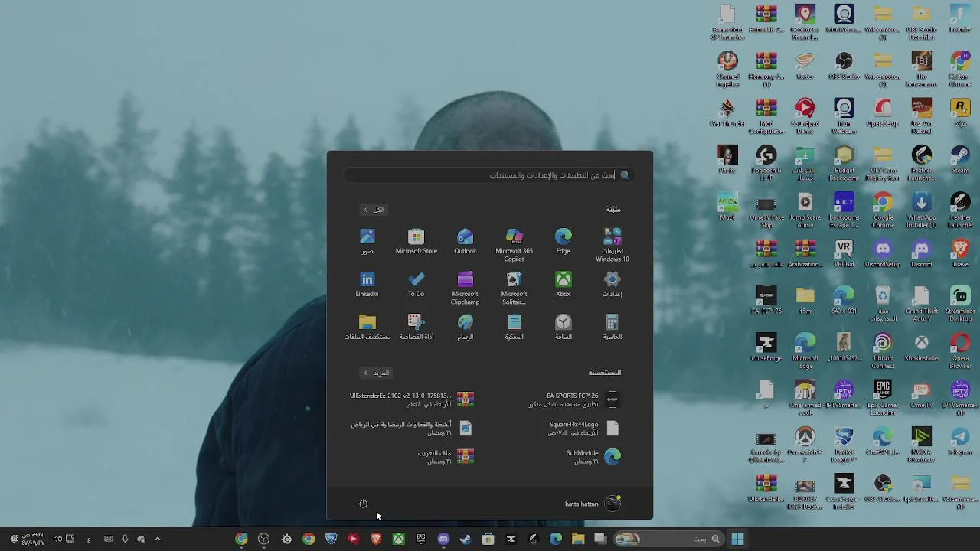Open Outlook from Start menu pinned apps
Viewport: 980px width, 551px height.
click(465, 242)
